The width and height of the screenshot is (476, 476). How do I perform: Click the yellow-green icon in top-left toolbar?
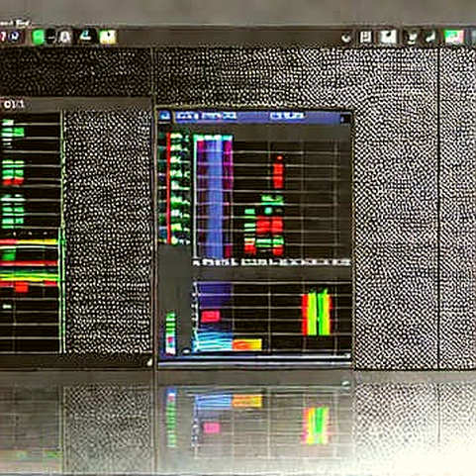(x=108, y=37)
